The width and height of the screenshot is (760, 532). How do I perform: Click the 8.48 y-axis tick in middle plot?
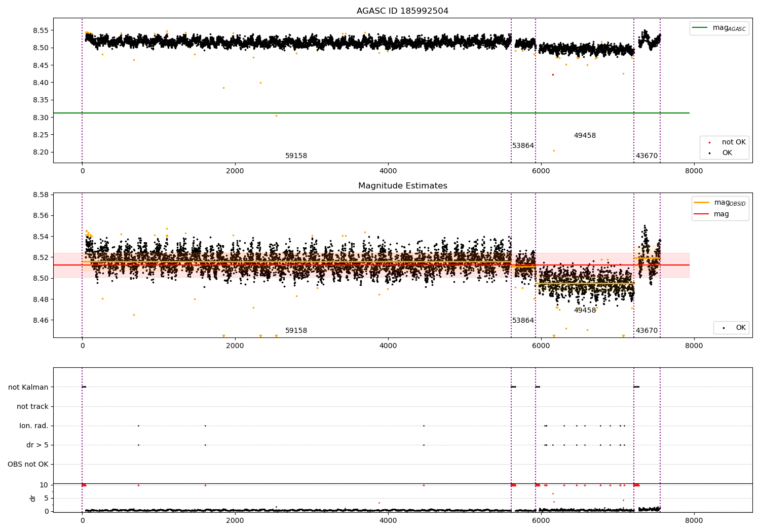pos(41,299)
